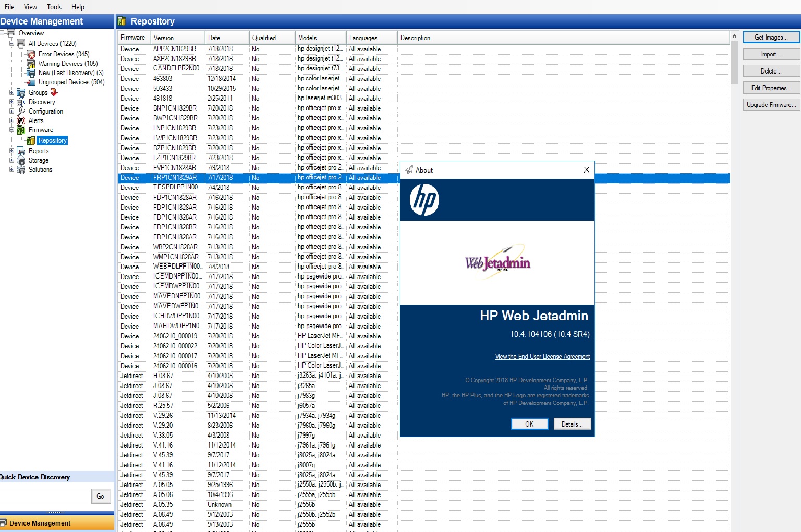Select the Device Management tab at bottom

coord(41,523)
